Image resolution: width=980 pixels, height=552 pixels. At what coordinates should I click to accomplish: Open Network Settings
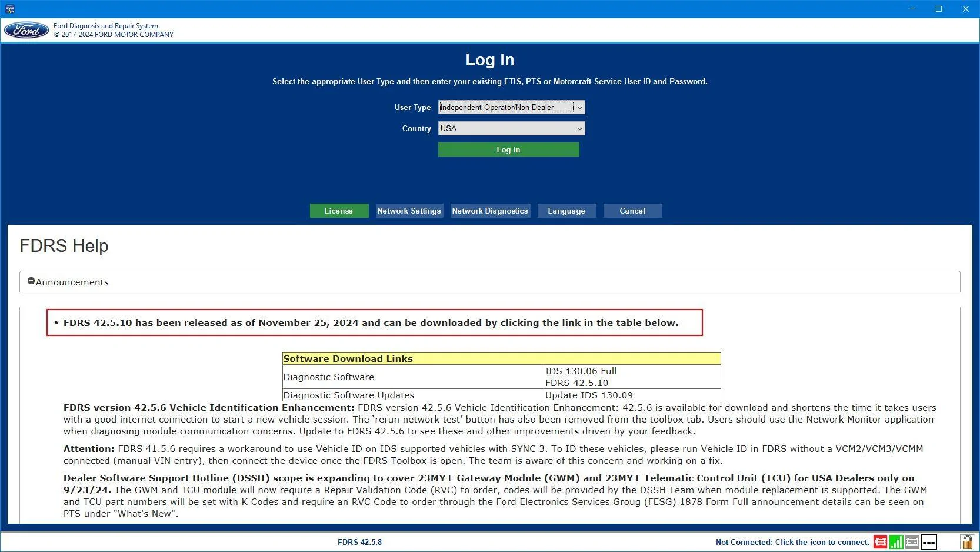click(x=409, y=211)
